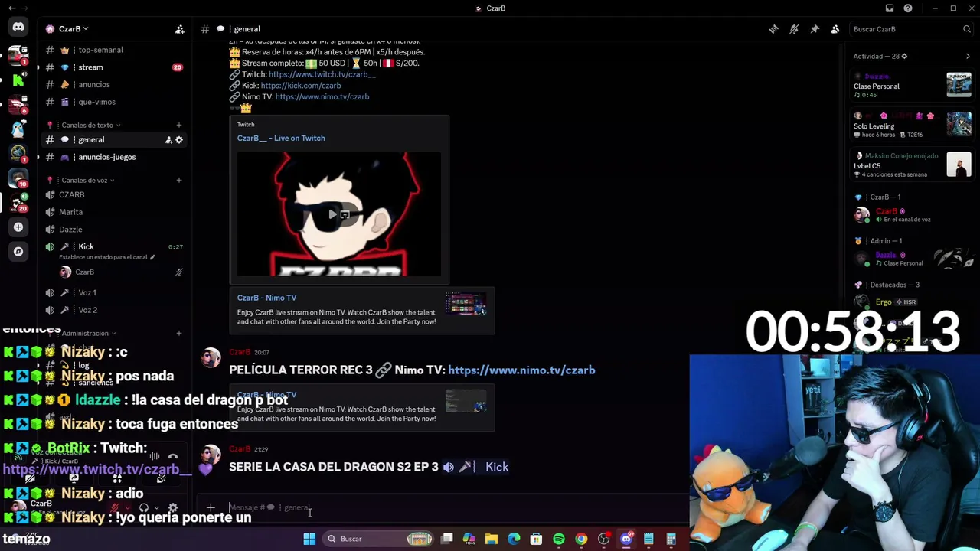Viewport: 980px width, 551px height.
Task: Open Clase Personal activity card
Action: 913,84
